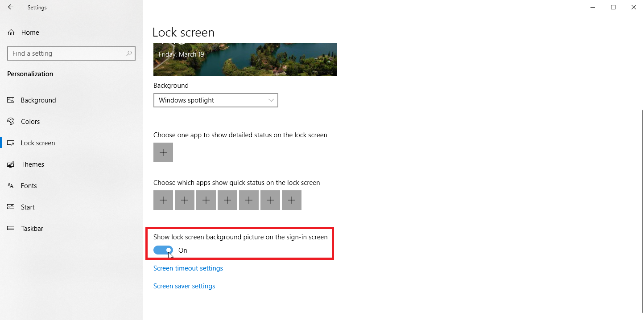Click the Themes sidebar icon
This screenshot has width=644, height=320.
[11, 164]
